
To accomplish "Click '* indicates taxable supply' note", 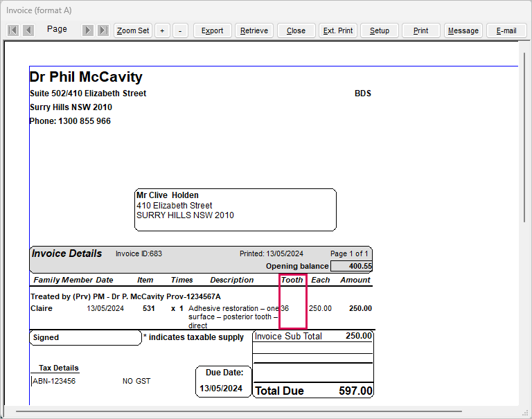I will pyautogui.click(x=193, y=337).
